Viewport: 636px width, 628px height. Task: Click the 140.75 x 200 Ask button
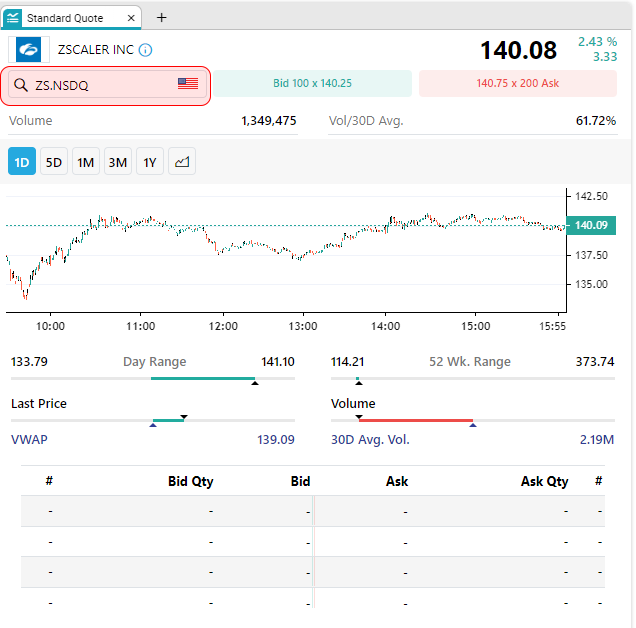coord(517,84)
